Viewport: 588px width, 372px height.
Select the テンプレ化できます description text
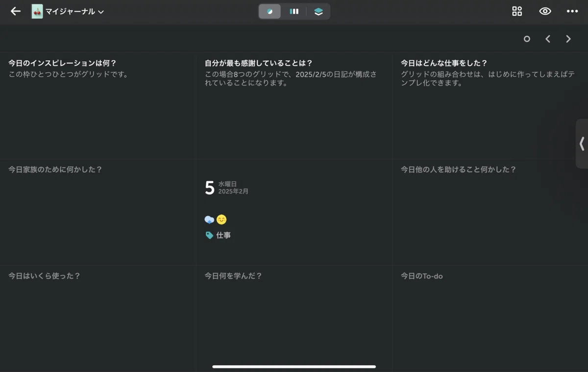pos(488,79)
